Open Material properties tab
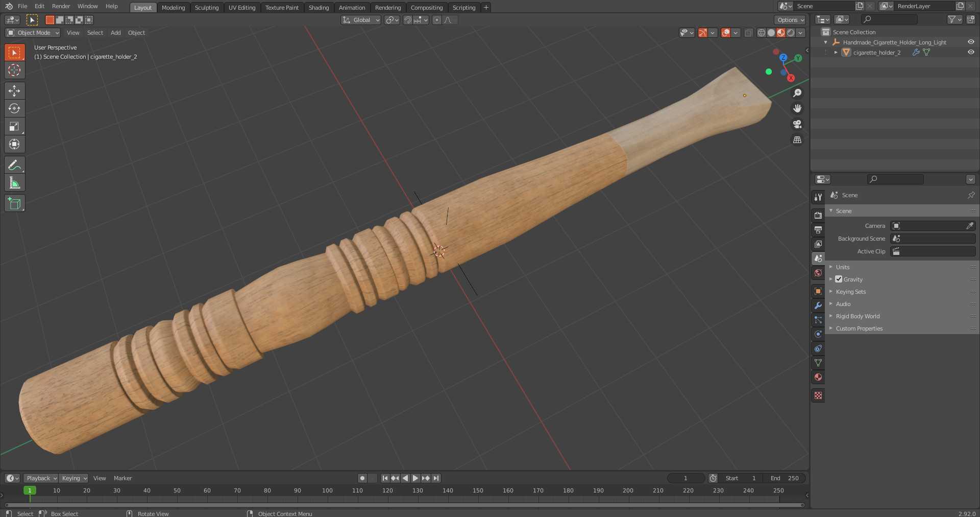Image resolution: width=980 pixels, height=517 pixels. (x=818, y=377)
